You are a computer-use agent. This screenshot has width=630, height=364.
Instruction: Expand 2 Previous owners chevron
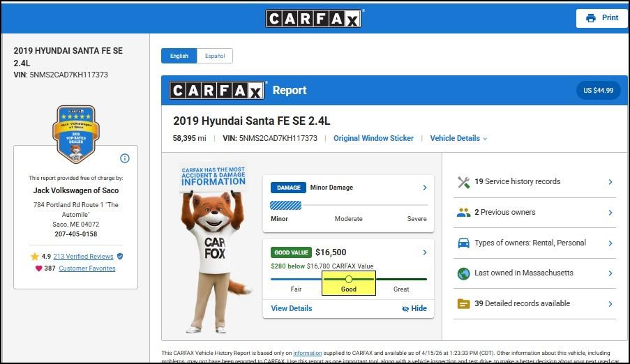610,213
